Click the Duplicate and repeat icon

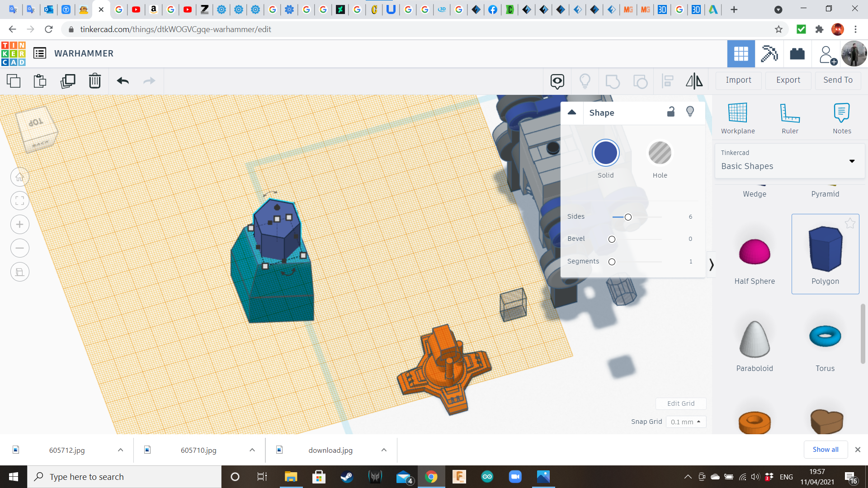pyautogui.click(x=68, y=81)
